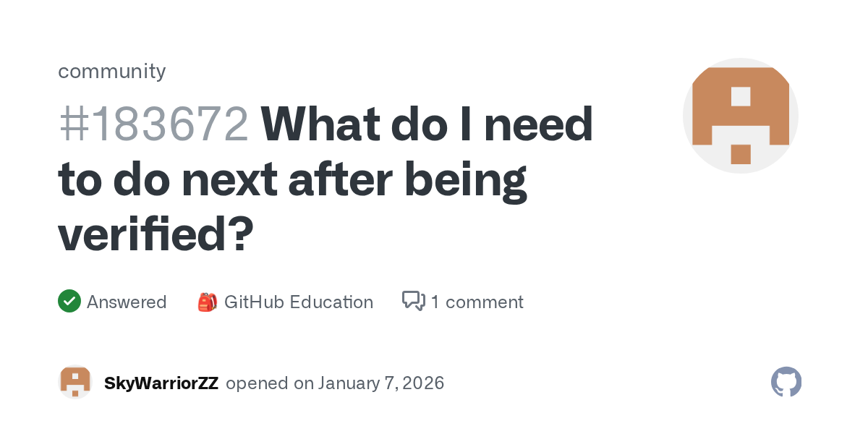Click the title text "What do I need"

coord(427,124)
